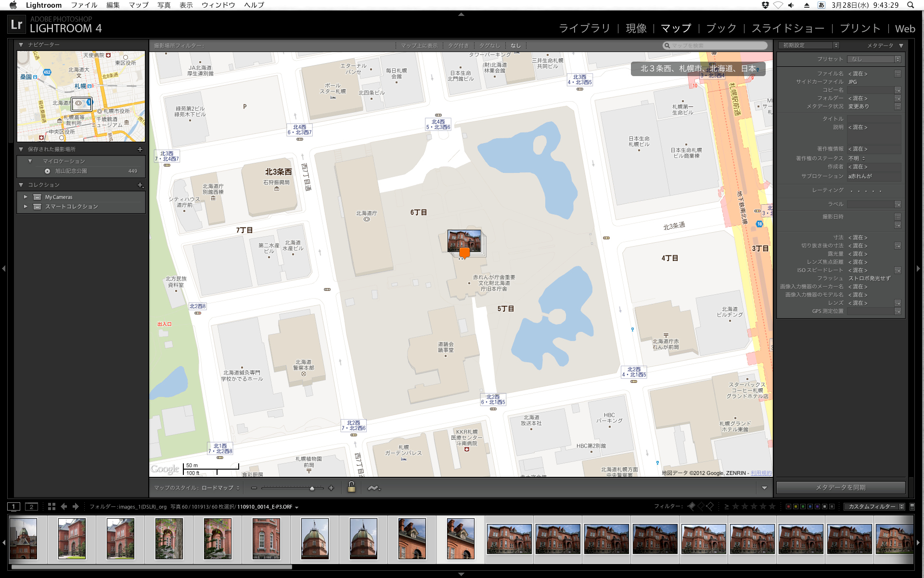924x578 pixels.
Task: Add a new collection with plus icon
Action: click(x=140, y=185)
